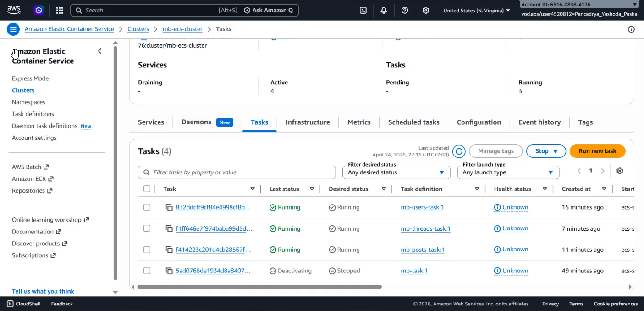Click the tasks table horizontal scrollbar
The height and width of the screenshot is (311, 644).
click(x=259, y=287)
